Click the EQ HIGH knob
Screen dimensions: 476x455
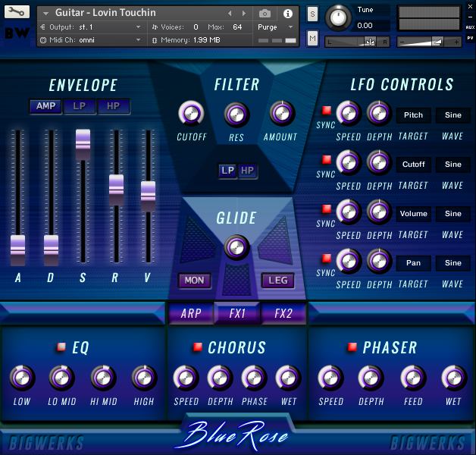144,378
